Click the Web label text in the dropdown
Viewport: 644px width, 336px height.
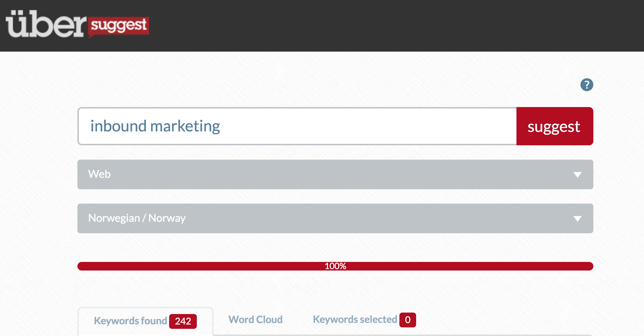click(99, 174)
